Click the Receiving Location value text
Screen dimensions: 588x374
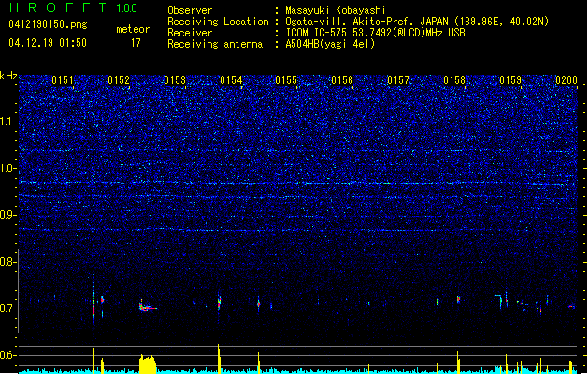pos(417,22)
